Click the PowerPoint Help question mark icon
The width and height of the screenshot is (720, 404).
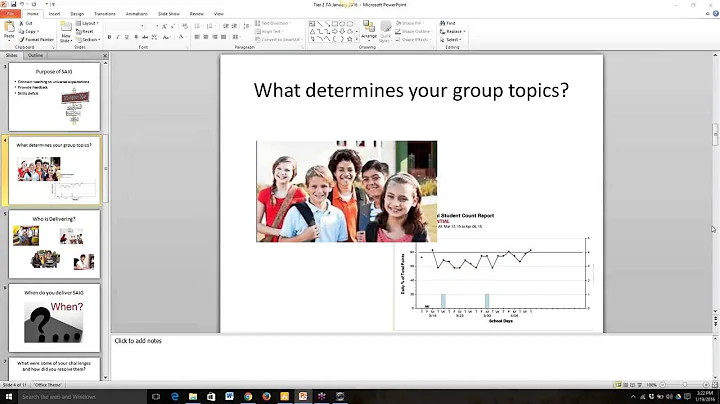coord(715,14)
